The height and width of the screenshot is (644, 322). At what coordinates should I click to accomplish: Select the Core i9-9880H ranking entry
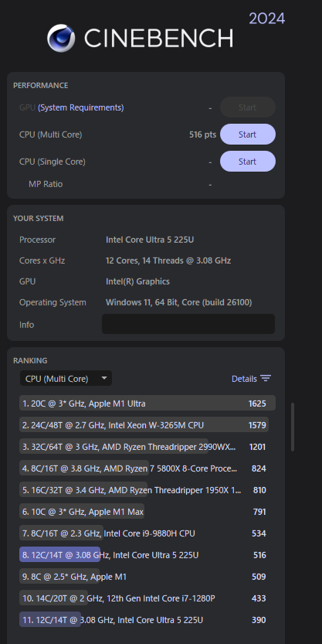(x=147, y=533)
